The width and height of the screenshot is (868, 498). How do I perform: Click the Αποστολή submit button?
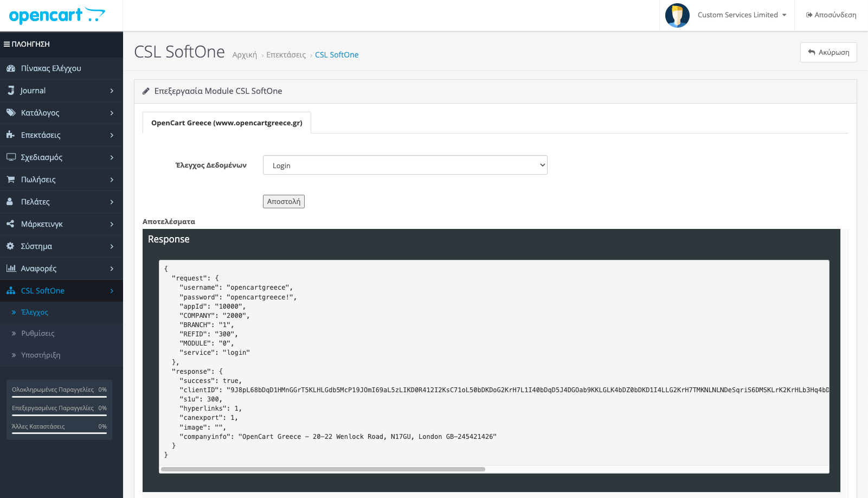[284, 201]
